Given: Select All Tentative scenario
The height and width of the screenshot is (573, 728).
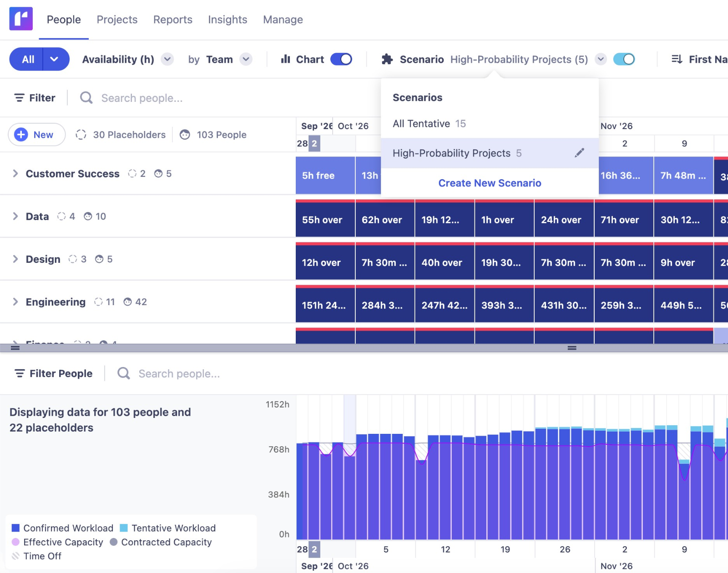Looking at the screenshot, I should (x=490, y=124).
